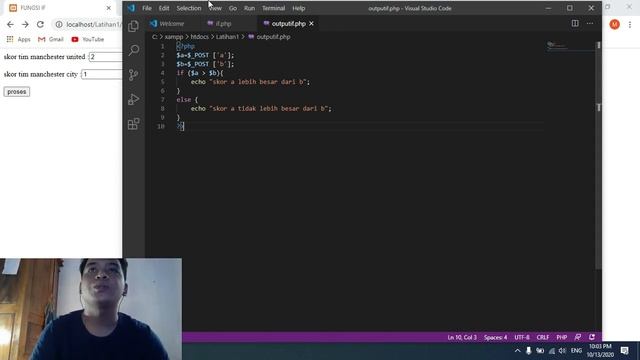
Task: Switch the ENG input language
Action: click(576, 351)
